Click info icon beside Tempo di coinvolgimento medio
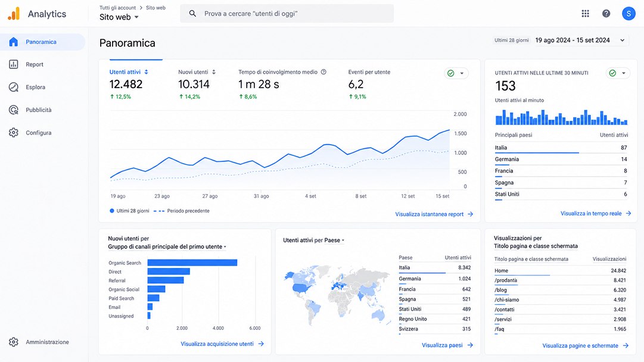 [x=323, y=72]
